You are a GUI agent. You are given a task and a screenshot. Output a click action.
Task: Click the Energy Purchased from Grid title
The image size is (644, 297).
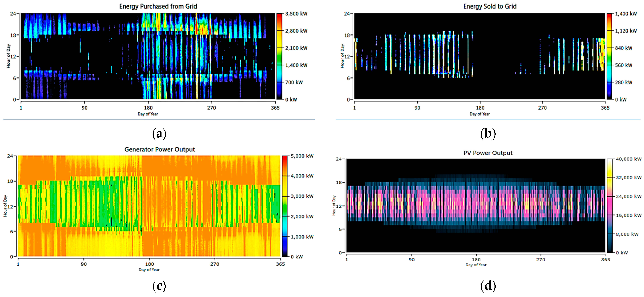(158, 6)
